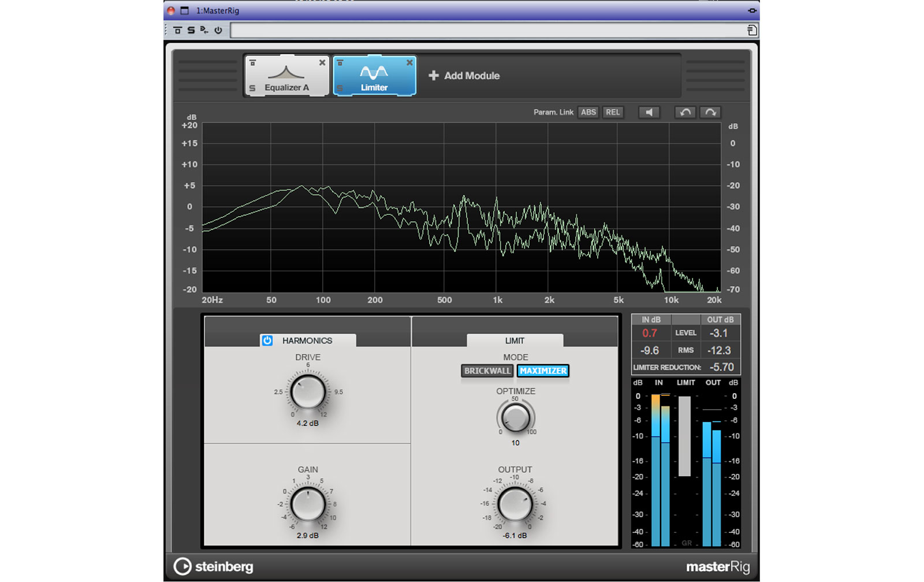Click the HARMONICS section tab

click(308, 340)
